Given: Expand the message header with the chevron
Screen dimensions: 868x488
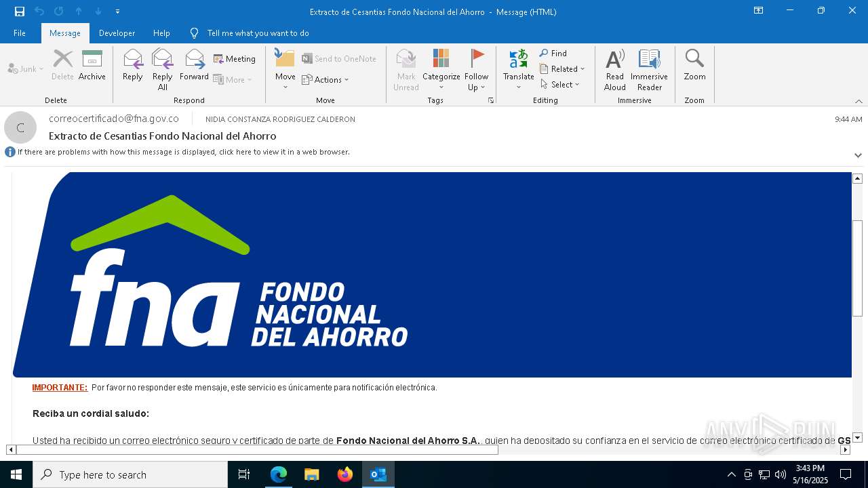Looking at the screenshot, I should [x=858, y=155].
